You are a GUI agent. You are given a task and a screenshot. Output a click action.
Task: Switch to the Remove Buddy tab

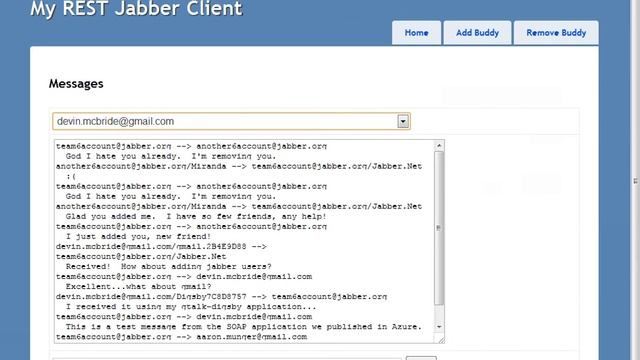[556, 33]
